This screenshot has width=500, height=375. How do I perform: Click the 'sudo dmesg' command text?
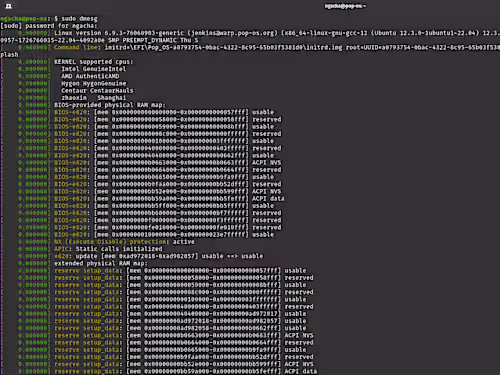[79, 19]
